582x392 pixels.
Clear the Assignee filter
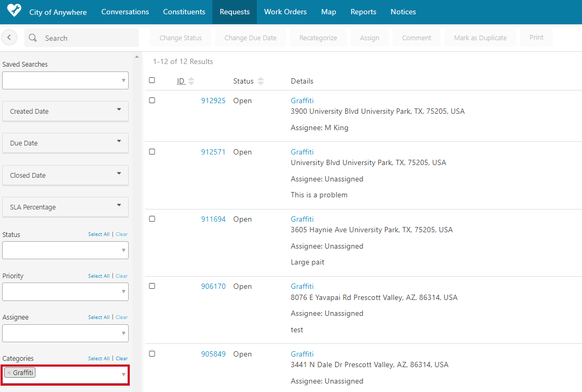(x=122, y=317)
